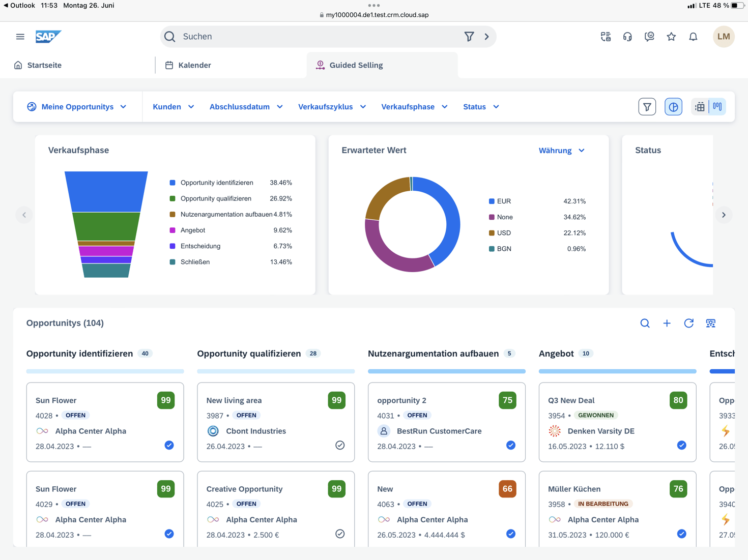Open the hamburger navigation menu

(x=20, y=36)
